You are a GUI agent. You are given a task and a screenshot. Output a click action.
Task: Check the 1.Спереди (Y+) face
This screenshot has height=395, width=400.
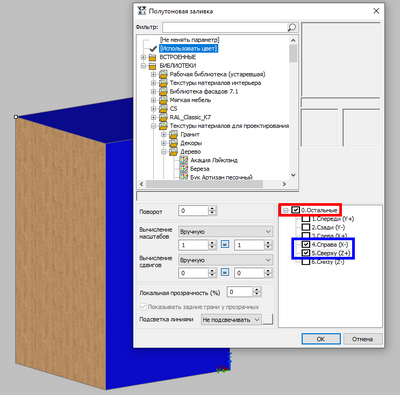coord(306,219)
